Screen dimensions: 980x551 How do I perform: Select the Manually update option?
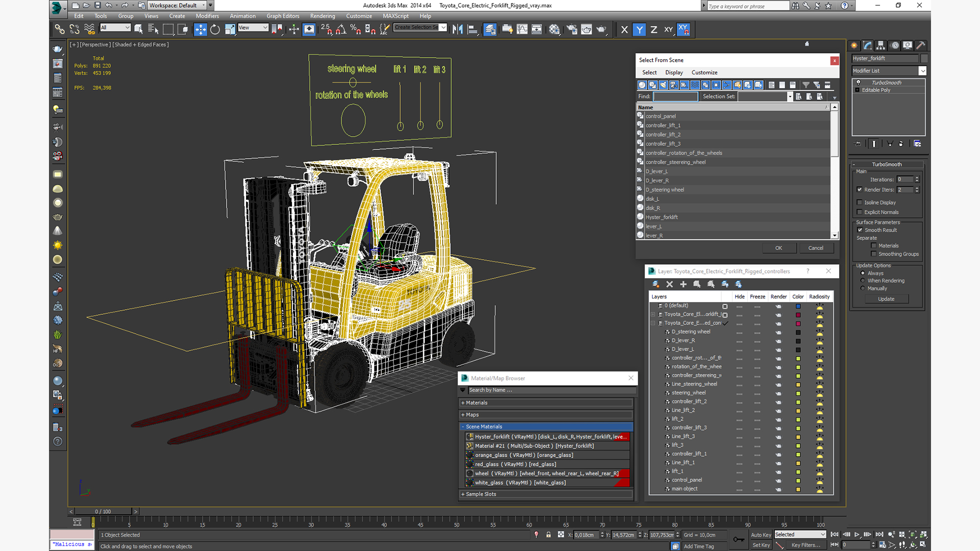tap(863, 288)
